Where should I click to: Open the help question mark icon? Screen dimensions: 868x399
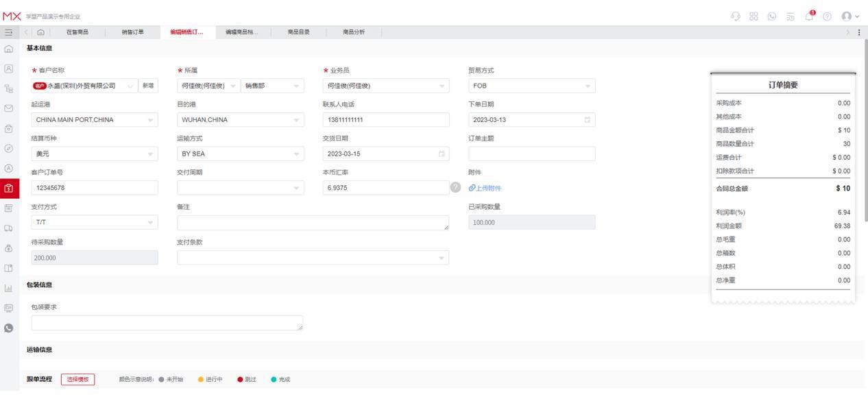click(x=828, y=16)
